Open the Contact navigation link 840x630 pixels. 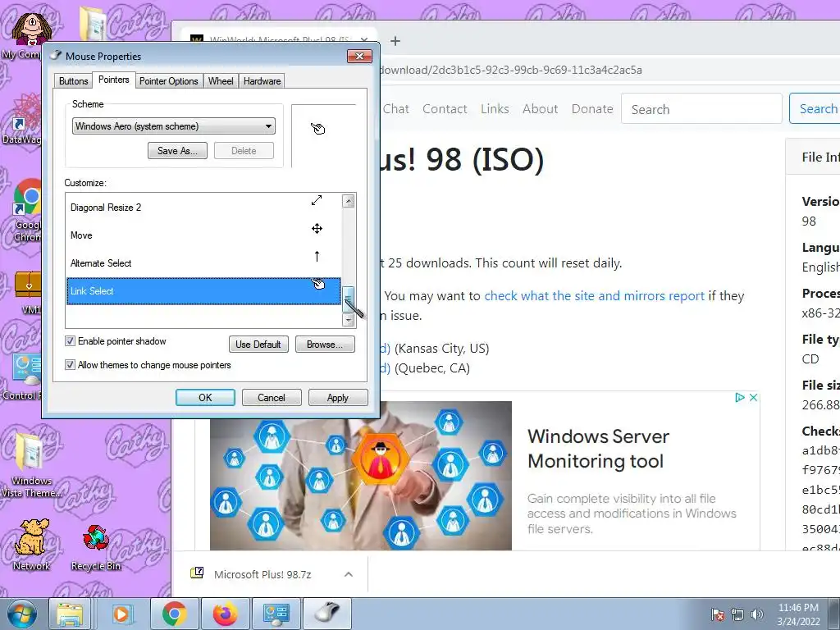click(445, 109)
